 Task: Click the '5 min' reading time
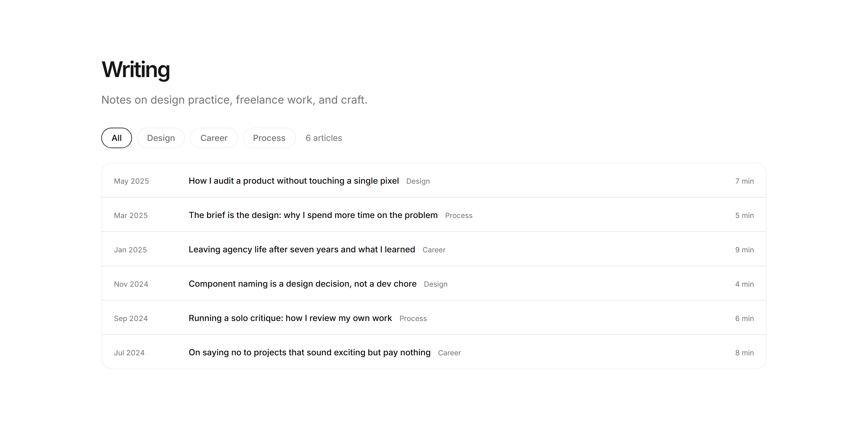[744, 216]
